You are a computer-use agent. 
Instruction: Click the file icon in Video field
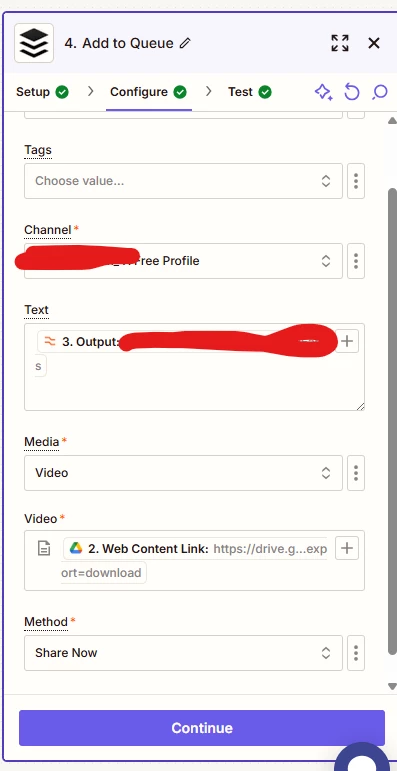44,548
